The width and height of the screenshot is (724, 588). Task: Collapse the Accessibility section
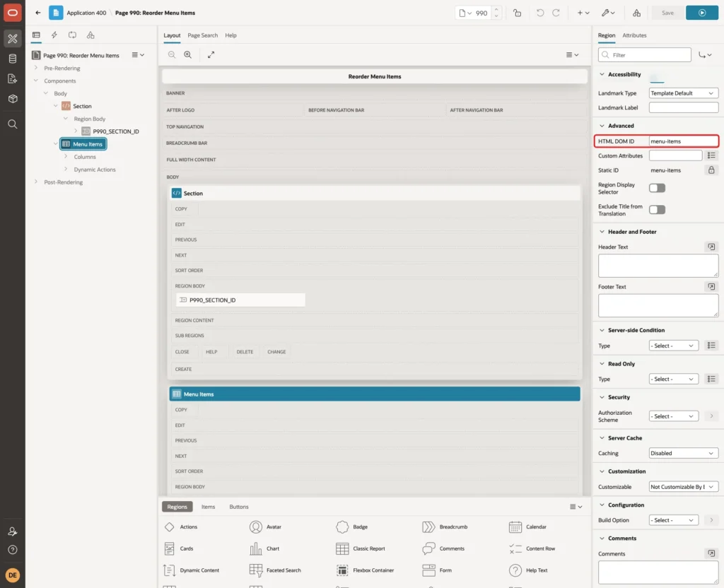pyautogui.click(x=602, y=74)
